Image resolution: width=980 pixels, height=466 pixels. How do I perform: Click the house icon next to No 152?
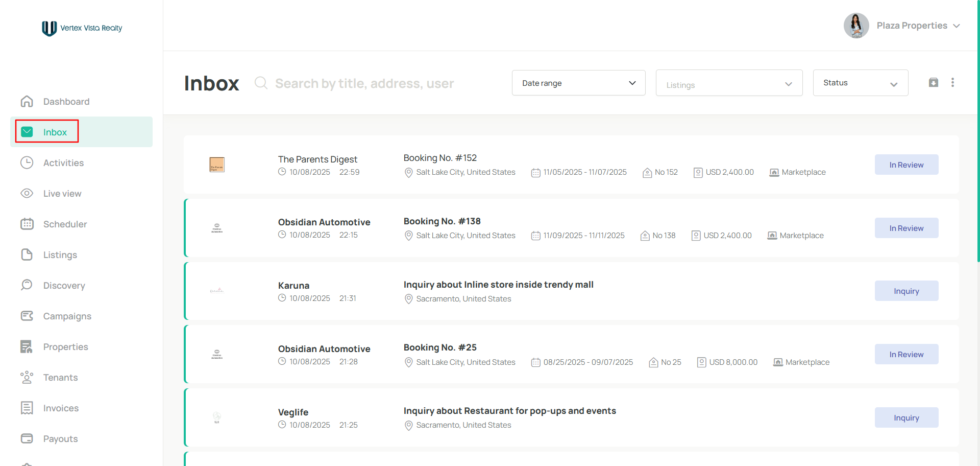click(x=647, y=173)
